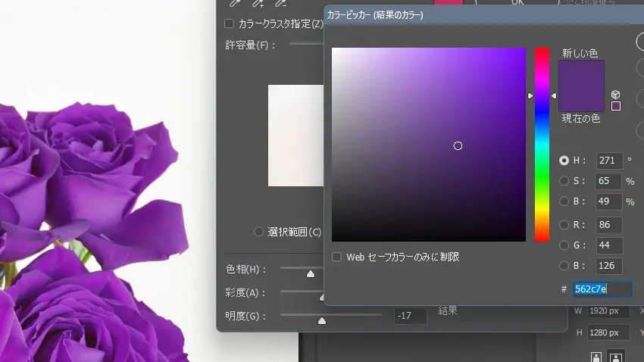This screenshot has width=644, height=362.
Task: Select the S saturation radio button
Action: (x=564, y=181)
